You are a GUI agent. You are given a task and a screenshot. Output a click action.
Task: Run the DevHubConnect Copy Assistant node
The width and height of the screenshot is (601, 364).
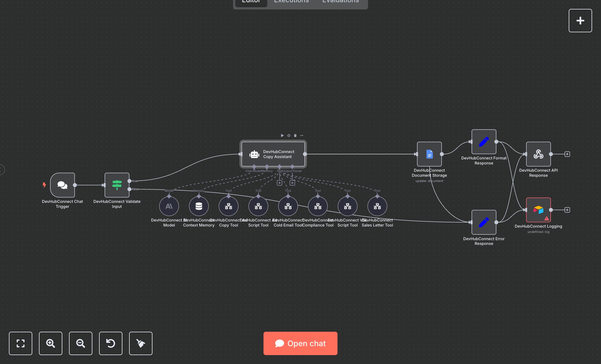click(x=282, y=136)
